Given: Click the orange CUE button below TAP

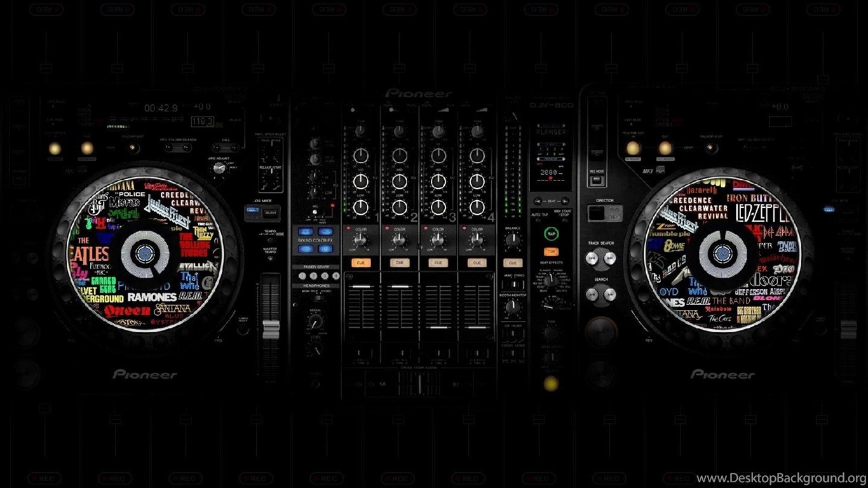Looking at the screenshot, I should pos(551,252).
